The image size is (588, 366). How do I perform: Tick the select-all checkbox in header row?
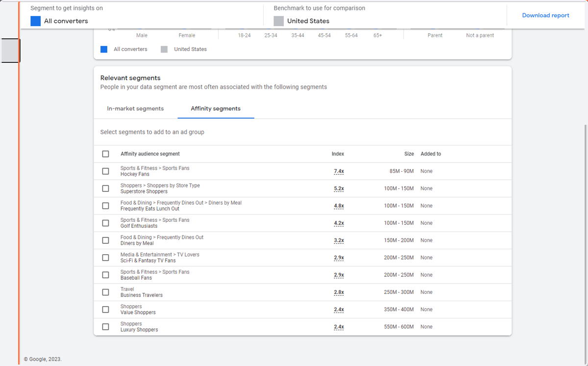[105, 154]
